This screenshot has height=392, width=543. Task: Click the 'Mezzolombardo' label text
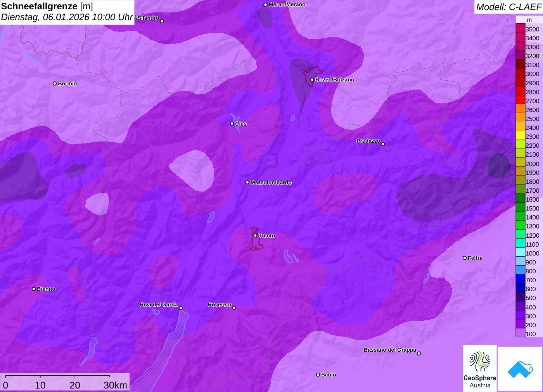click(x=271, y=182)
